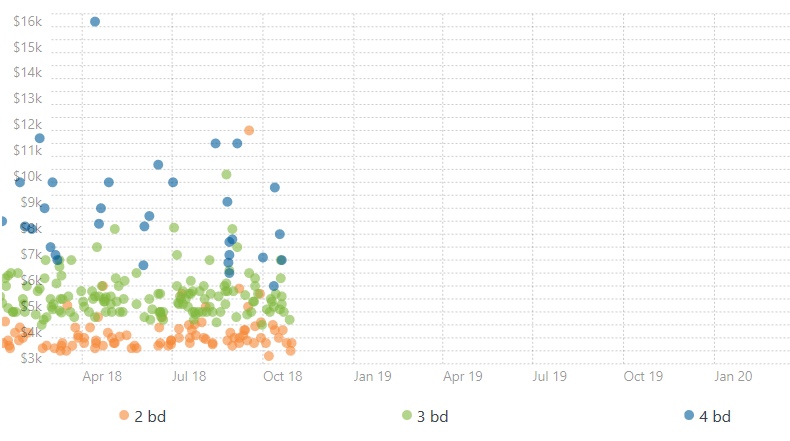Click the Jan 19 x-axis label
790x441 pixels.
(373, 376)
